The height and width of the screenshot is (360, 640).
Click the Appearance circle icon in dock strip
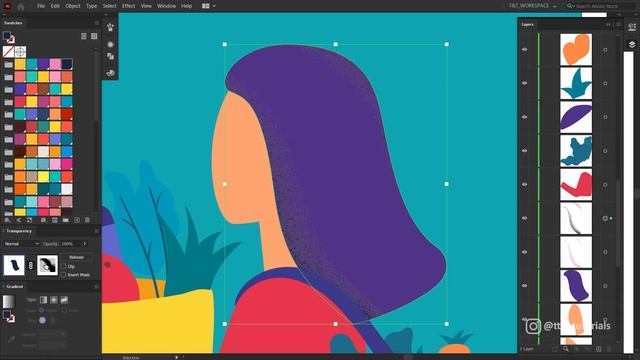tap(110, 44)
